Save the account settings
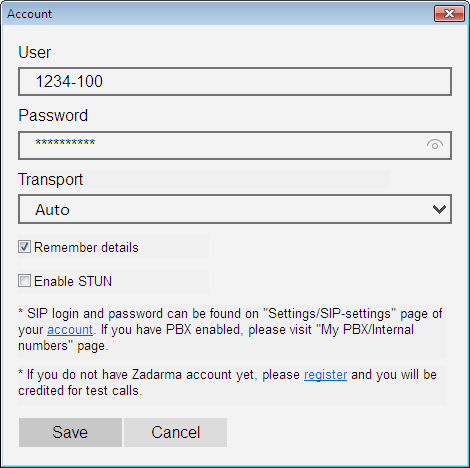This screenshot has width=470, height=468. pos(70,432)
